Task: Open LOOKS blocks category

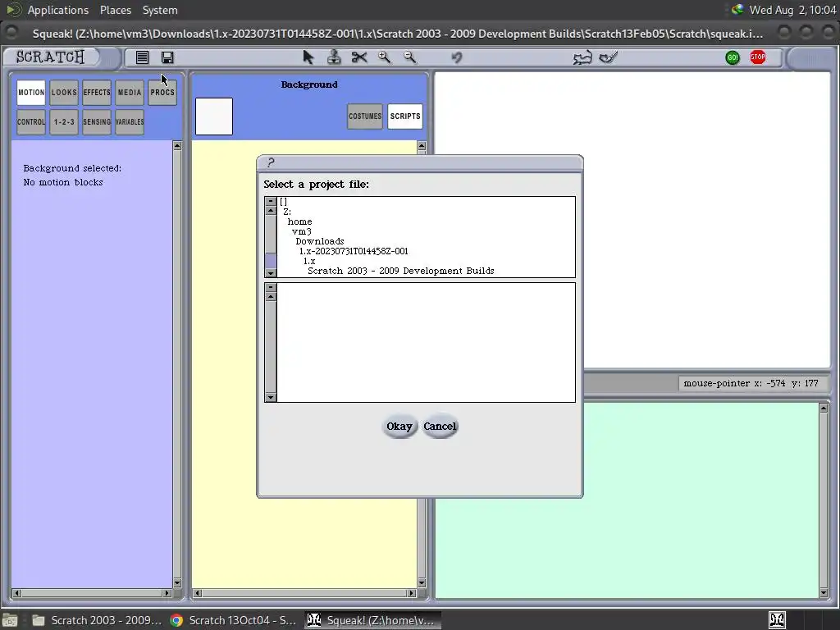Action: [x=64, y=92]
